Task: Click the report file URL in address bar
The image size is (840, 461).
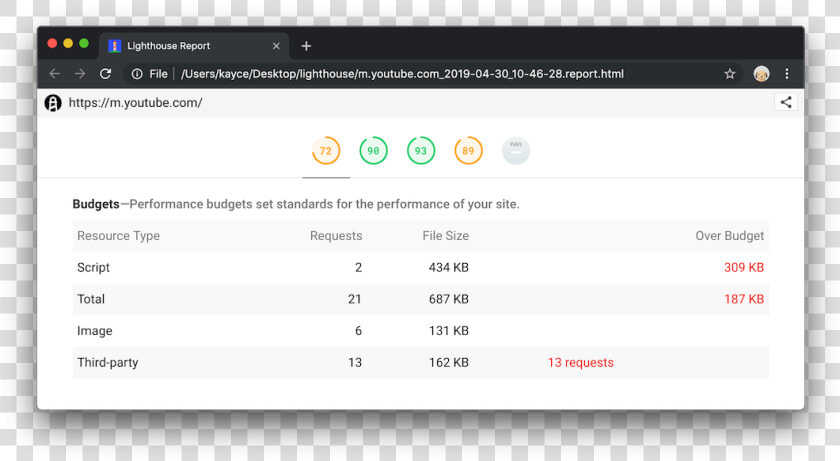Action: click(x=402, y=74)
